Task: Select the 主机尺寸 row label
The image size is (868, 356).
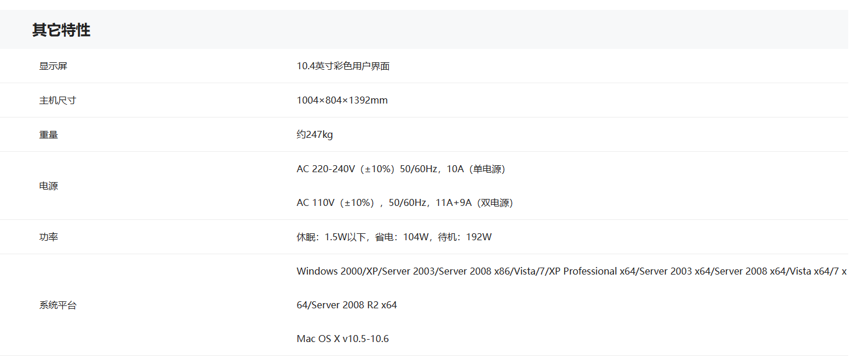Action: (58, 101)
